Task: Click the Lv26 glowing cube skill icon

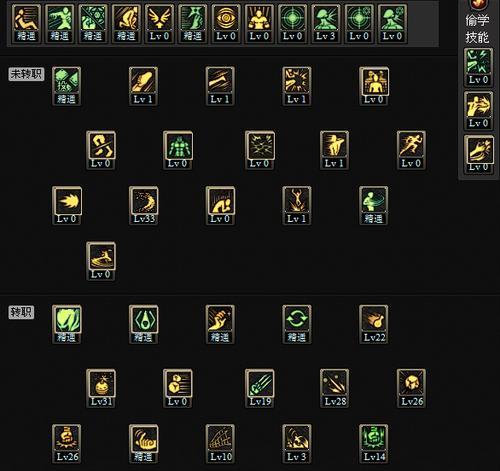Action: tap(411, 388)
